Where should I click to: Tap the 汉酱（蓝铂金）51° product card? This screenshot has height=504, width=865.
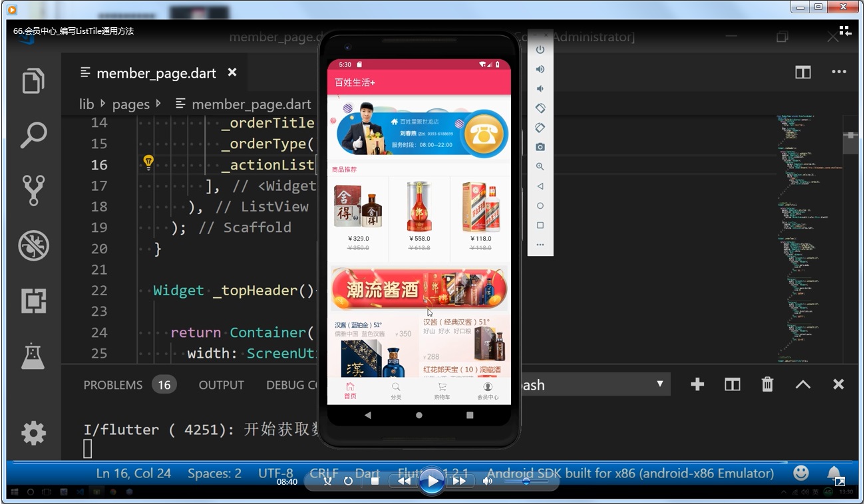coord(373,347)
